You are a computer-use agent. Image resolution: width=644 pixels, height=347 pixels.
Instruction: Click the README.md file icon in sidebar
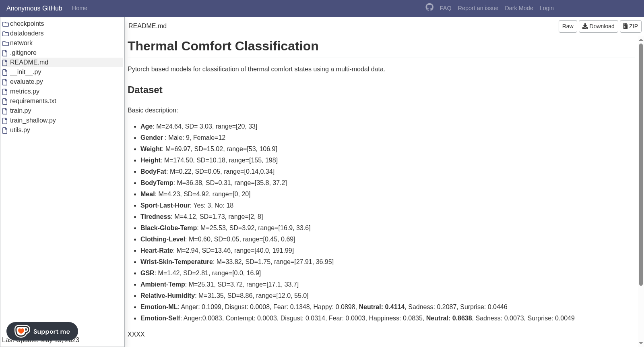[x=5, y=62]
